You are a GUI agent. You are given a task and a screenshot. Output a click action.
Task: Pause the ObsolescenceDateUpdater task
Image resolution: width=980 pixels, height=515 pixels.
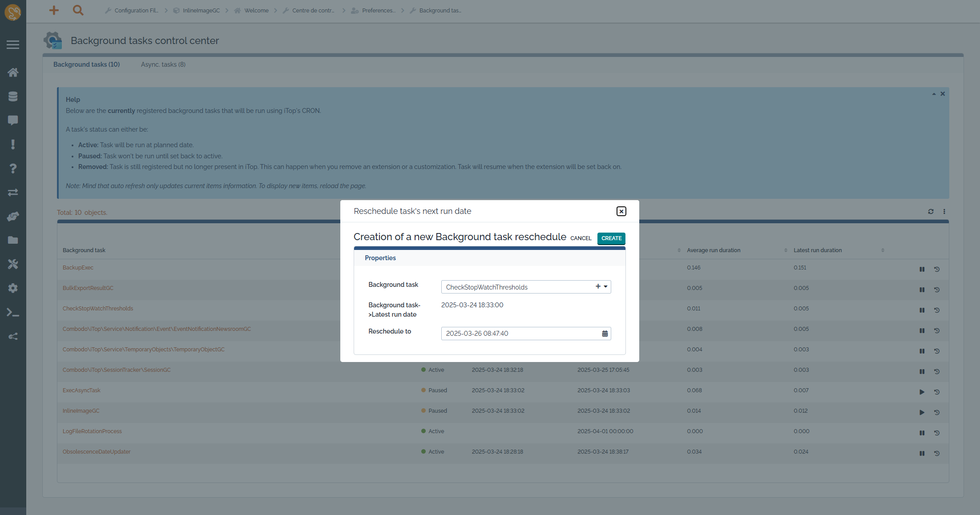(922, 453)
